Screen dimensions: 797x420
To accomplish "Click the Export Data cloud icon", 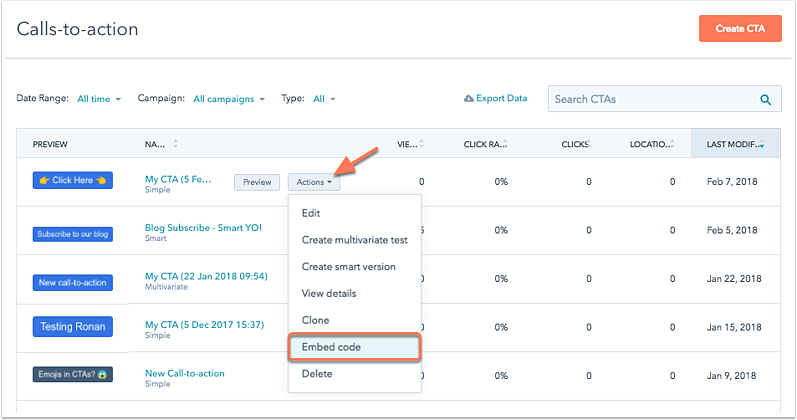I will (x=469, y=98).
